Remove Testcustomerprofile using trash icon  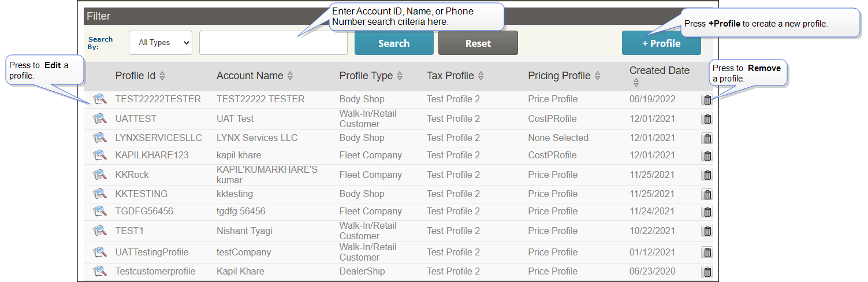click(707, 272)
